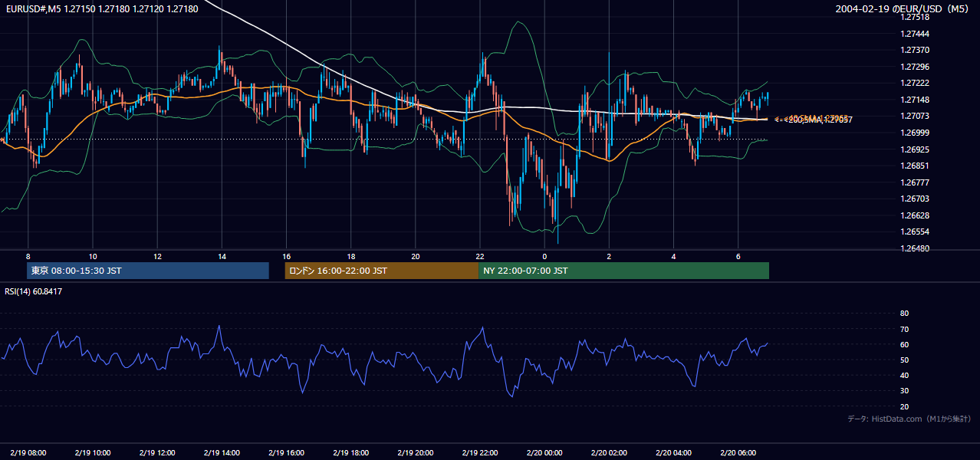The width and height of the screenshot is (980, 460).
Task: Click the 2/19 14:00 date label
Action: point(221,453)
